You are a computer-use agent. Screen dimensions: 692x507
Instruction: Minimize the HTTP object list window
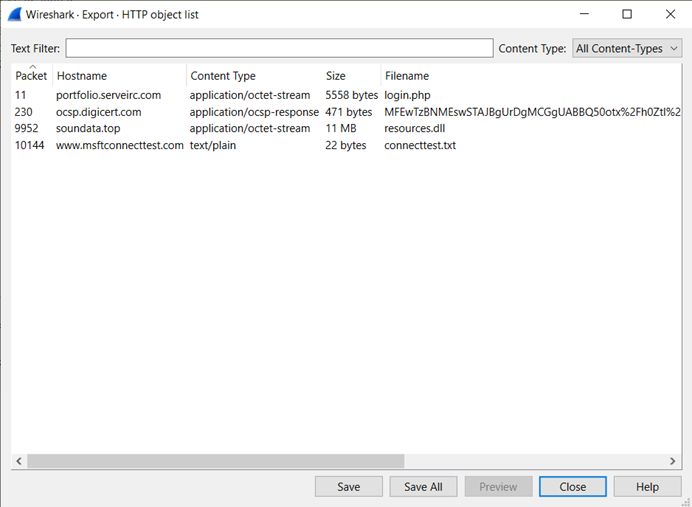coord(584,14)
